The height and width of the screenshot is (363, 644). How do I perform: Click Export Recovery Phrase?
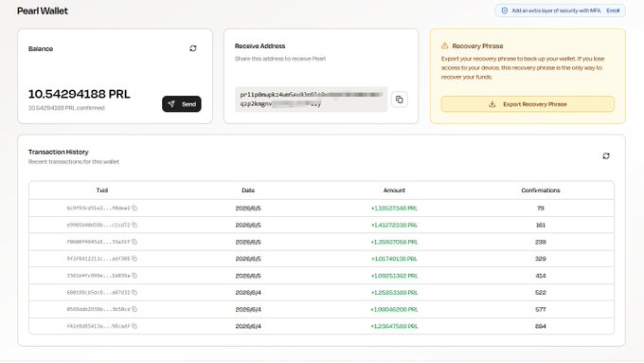528,104
